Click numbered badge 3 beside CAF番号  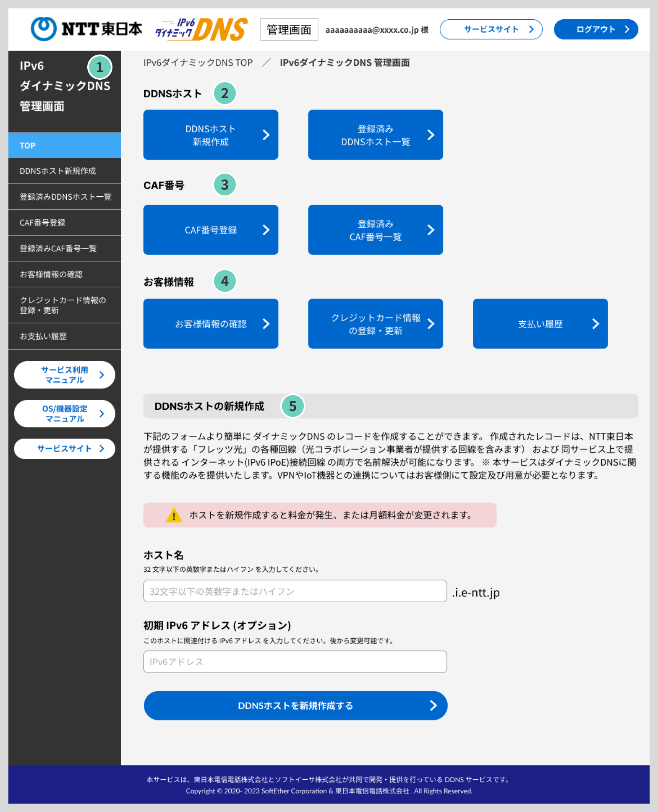click(x=225, y=185)
